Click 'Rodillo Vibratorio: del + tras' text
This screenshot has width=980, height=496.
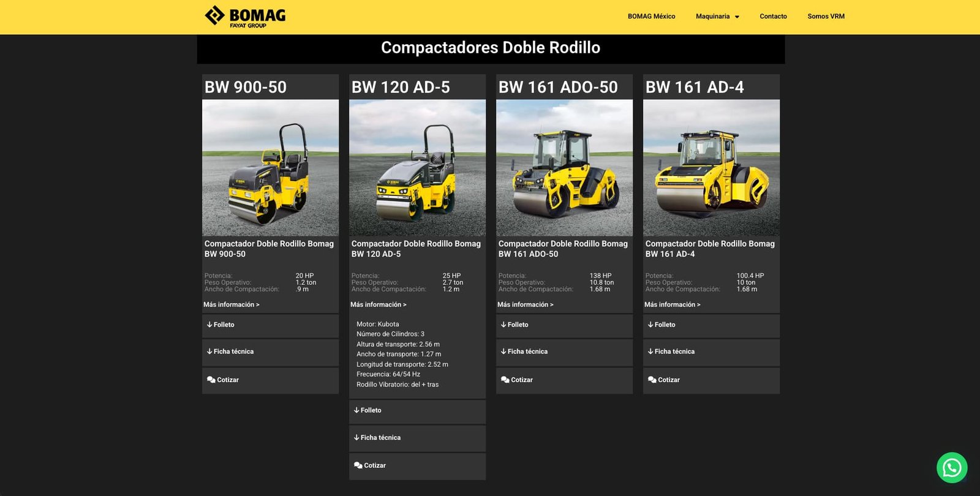[x=398, y=385]
